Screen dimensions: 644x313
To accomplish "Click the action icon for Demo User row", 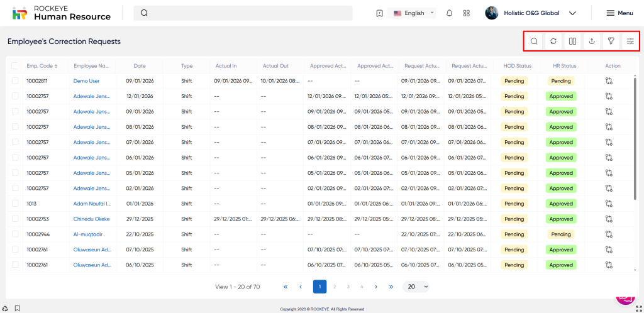I will tap(609, 81).
